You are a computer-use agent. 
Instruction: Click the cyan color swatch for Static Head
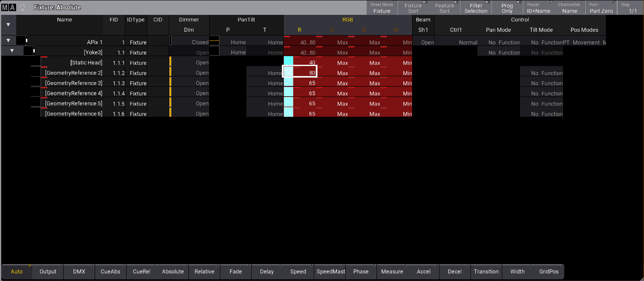(289, 63)
